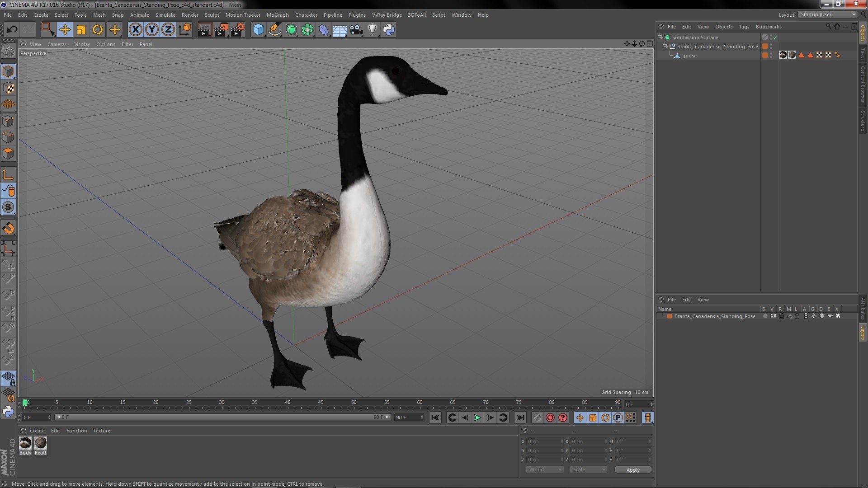Switch to the Takes side tab
868x488 pixels.
click(x=863, y=54)
